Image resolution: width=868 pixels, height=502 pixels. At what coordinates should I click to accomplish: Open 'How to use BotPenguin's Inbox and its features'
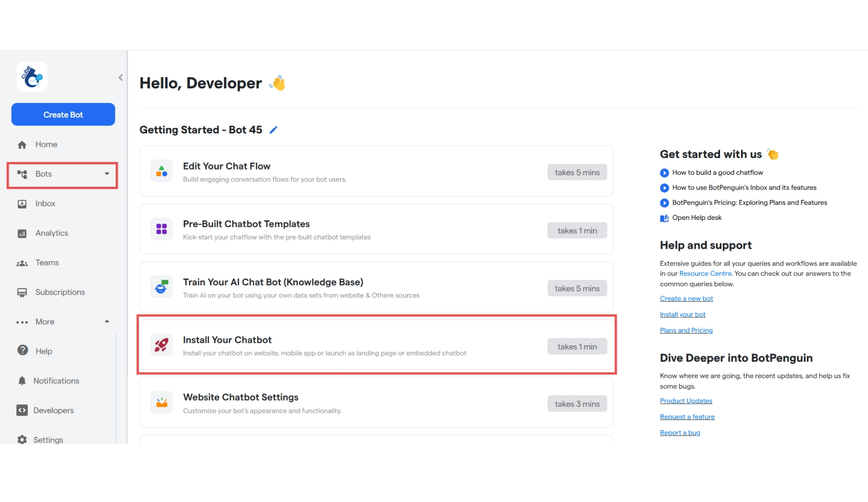pyautogui.click(x=744, y=187)
